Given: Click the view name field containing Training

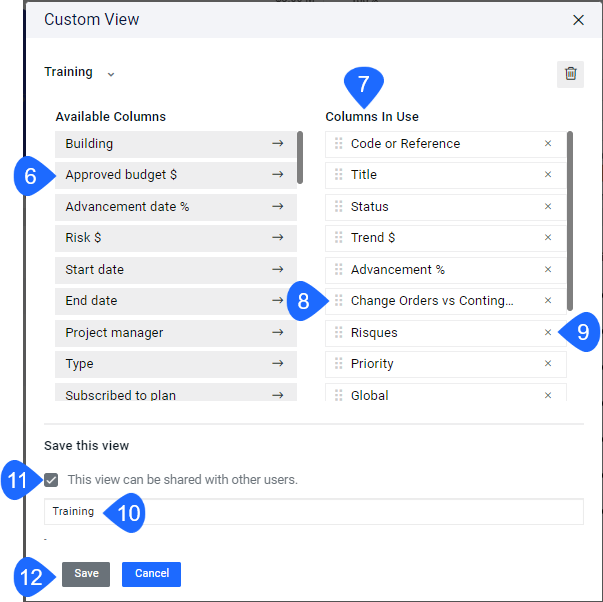Looking at the screenshot, I should (314, 512).
